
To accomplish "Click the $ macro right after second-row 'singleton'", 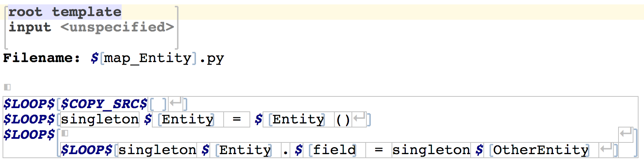I will click(148, 119).
